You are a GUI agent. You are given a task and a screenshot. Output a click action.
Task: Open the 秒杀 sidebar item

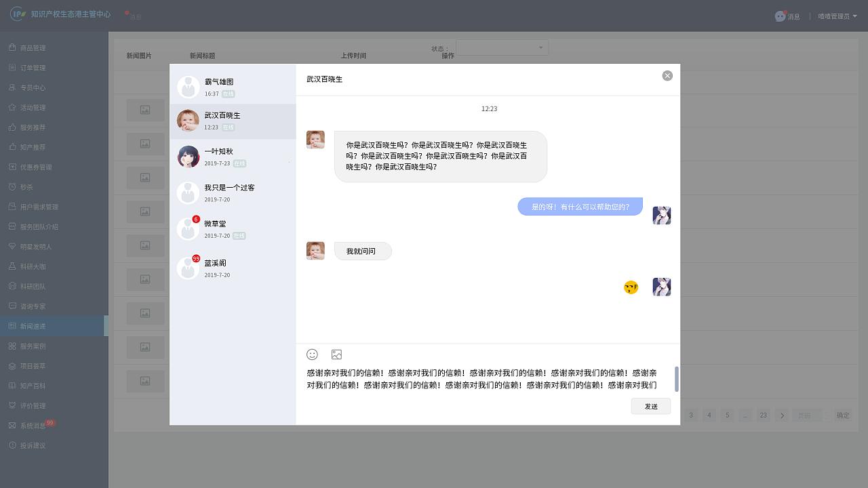26,186
